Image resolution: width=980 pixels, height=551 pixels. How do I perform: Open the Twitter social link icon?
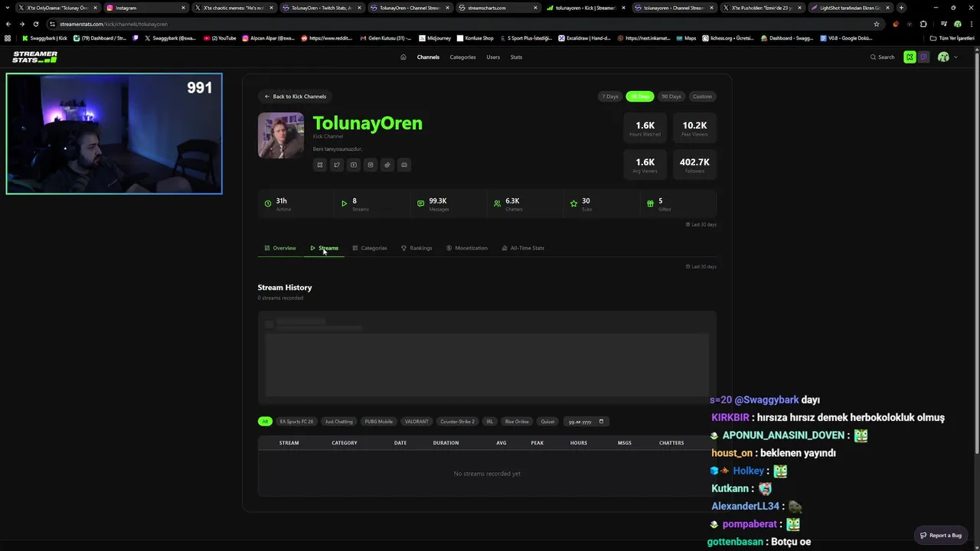point(337,165)
